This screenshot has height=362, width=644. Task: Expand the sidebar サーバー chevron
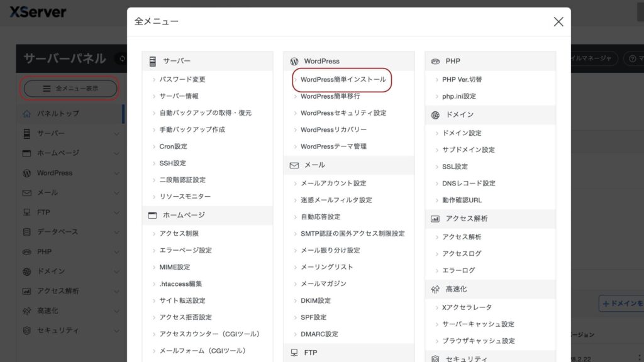click(116, 134)
